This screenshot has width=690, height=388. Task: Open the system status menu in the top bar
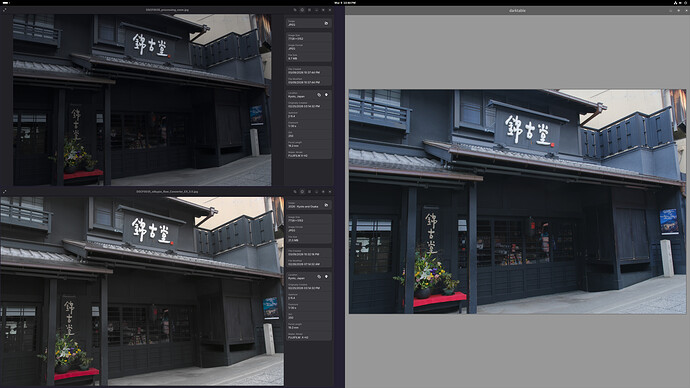pos(680,3)
